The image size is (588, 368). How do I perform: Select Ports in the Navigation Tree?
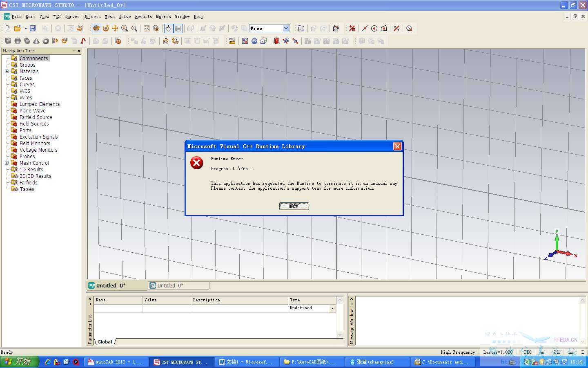click(25, 130)
